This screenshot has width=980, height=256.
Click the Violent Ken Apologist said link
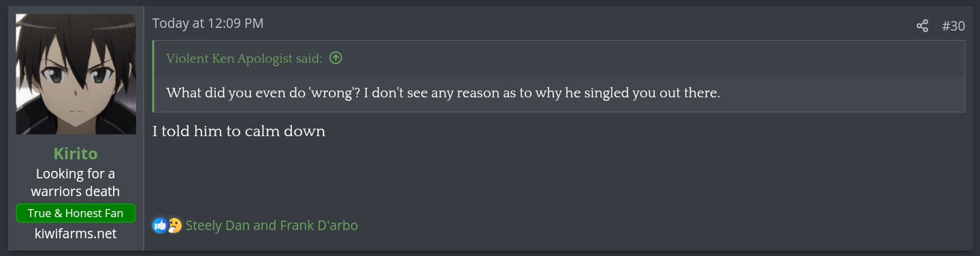pyautogui.click(x=244, y=59)
